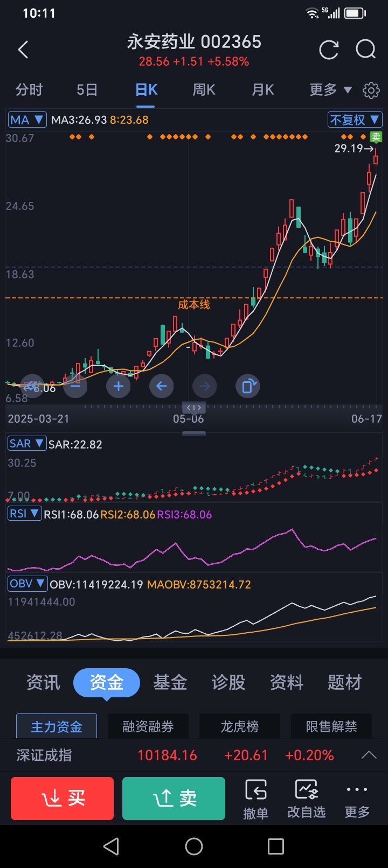
Task: Expand 更多 chart period dropdown
Action: pyautogui.click(x=330, y=90)
